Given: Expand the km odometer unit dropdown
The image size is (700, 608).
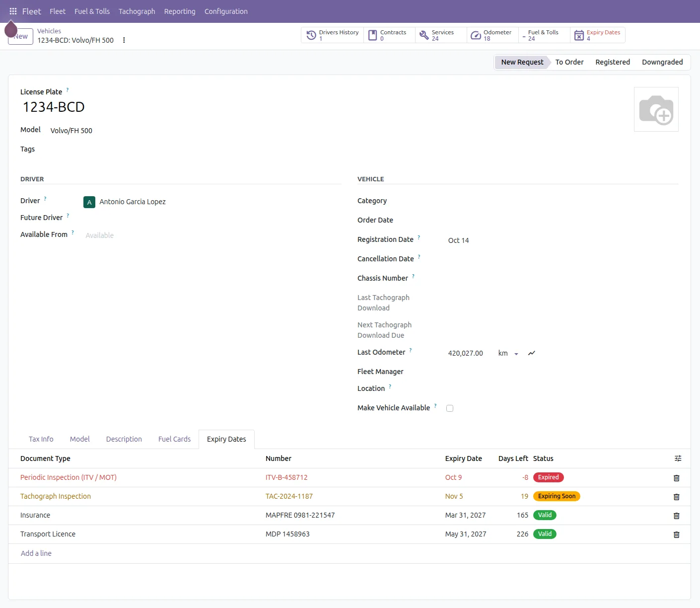Looking at the screenshot, I should click(x=508, y=353).
